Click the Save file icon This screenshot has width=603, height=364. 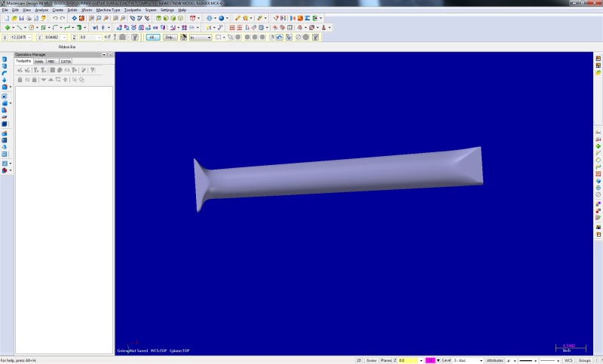coord(22,18)
